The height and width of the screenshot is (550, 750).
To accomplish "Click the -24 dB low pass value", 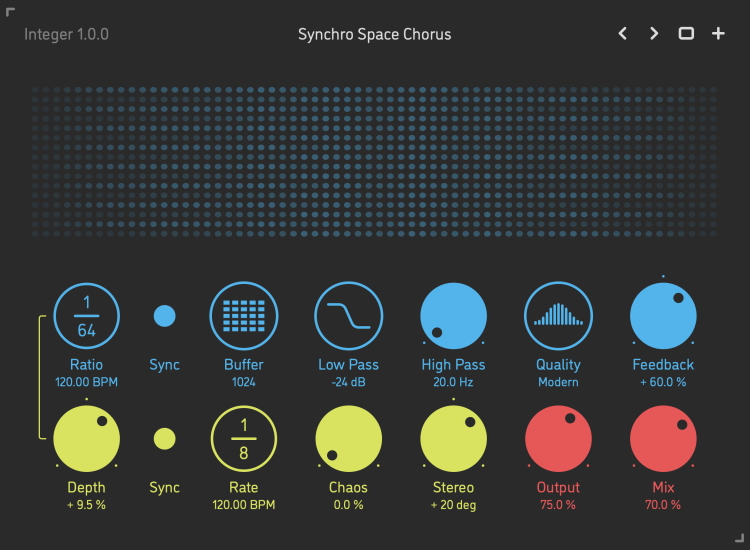I will 349,382.
